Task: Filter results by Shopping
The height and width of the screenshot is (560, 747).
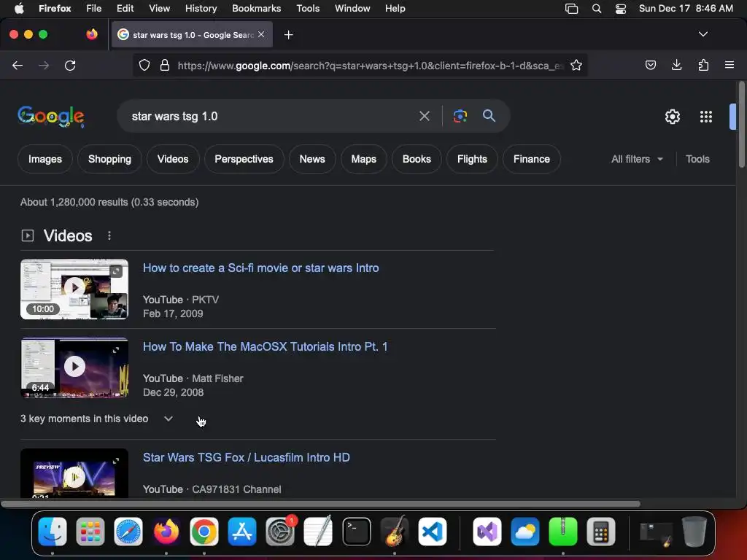Action: [109, 159]
